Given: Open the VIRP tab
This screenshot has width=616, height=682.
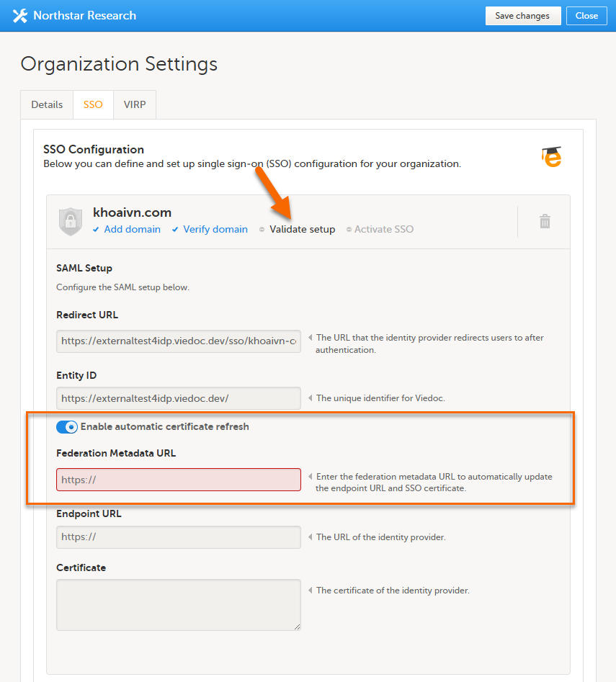Looking at the screenshot, I should [x=135, y=104].
